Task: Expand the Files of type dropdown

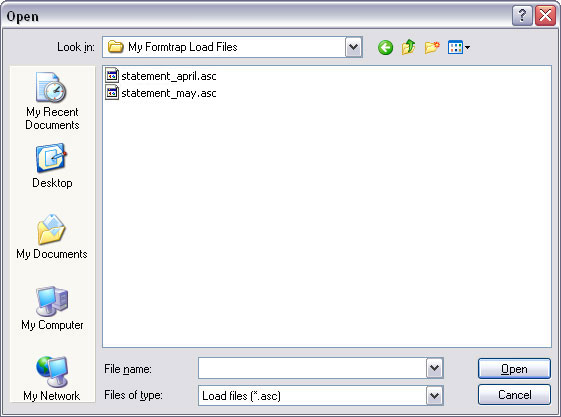Action: pos(434,396)
